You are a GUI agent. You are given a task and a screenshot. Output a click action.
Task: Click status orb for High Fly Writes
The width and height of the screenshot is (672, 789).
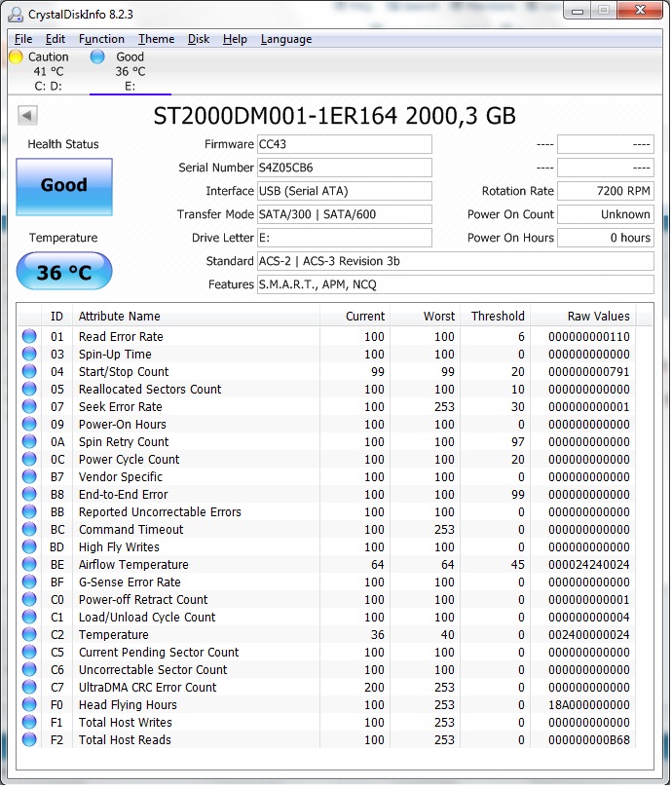(29, 546)
